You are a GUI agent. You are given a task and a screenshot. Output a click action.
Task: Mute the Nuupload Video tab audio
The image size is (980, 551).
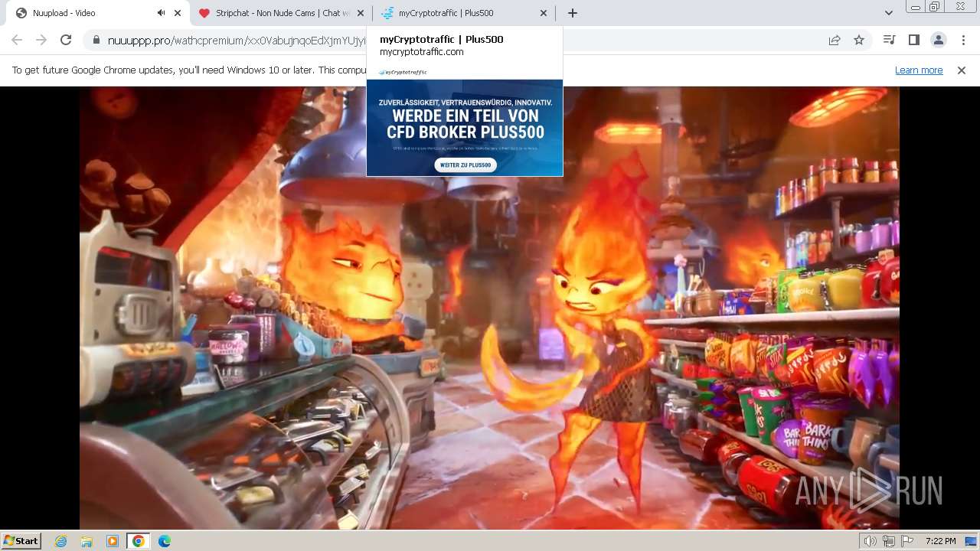click(161, 13)
